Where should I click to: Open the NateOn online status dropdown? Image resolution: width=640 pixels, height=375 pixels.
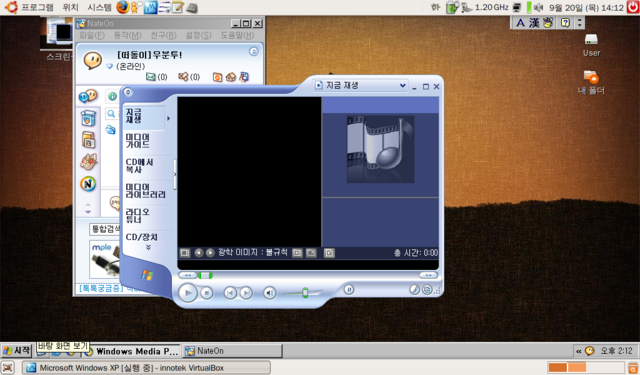coord(109,66)
